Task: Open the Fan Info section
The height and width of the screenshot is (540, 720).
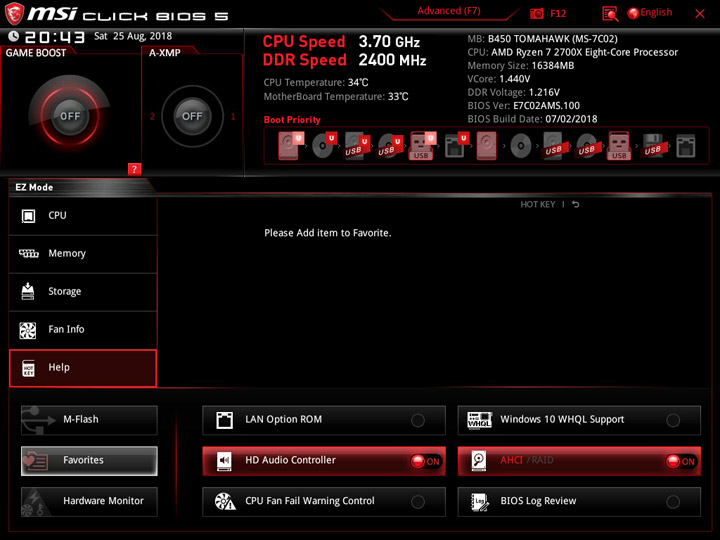Action: [x=83, y=330]
